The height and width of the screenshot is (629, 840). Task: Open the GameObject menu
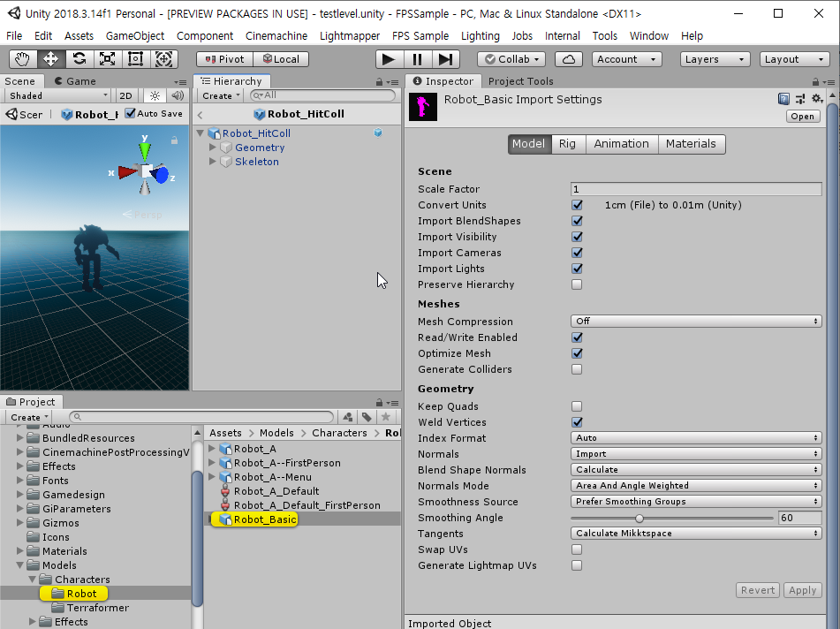pos(135,36)
